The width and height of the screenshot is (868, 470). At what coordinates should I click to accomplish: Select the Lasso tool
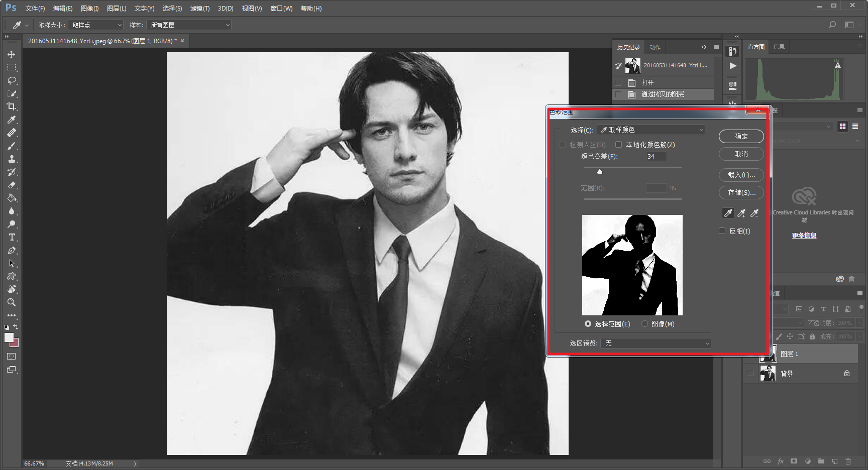point(11,80)
